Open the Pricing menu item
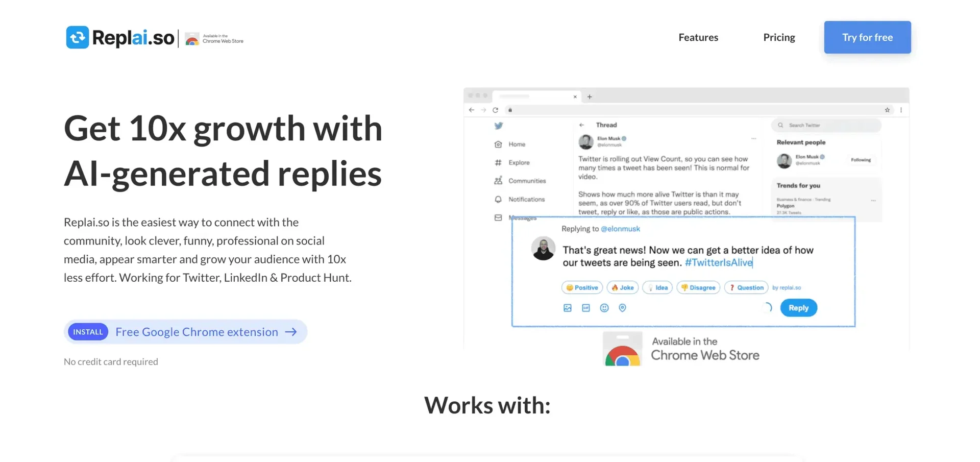The width and height of the screenshot is (980, 462). pyautogui.click(x=779, y=37)
